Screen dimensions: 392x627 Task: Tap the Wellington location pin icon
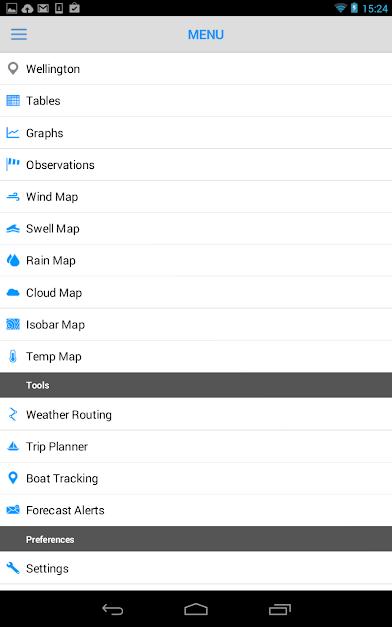point(13,68)
